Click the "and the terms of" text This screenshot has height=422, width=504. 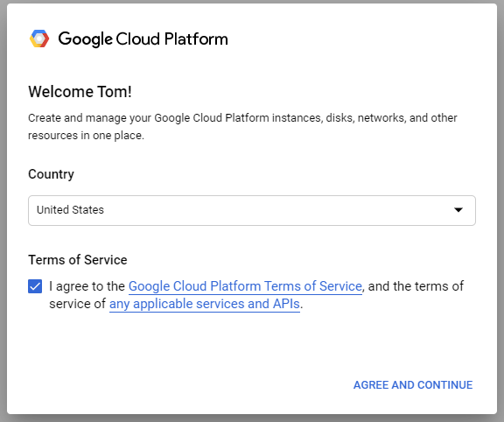point(416,286)
